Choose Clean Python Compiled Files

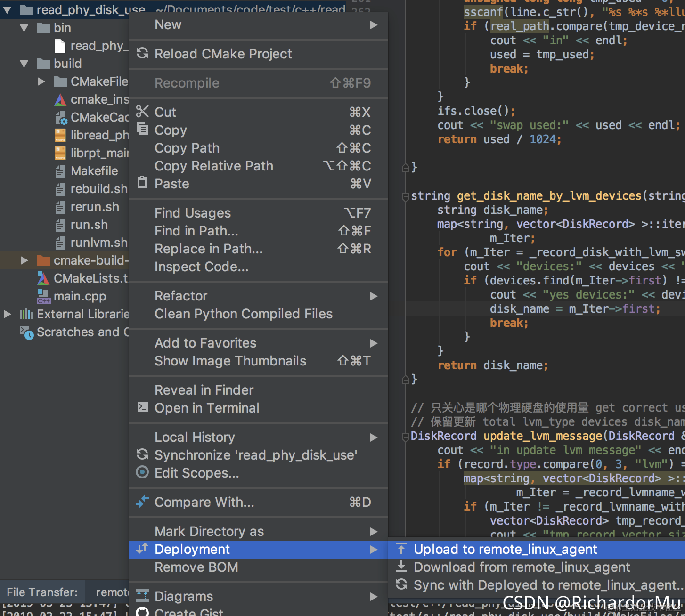[259, 314]
